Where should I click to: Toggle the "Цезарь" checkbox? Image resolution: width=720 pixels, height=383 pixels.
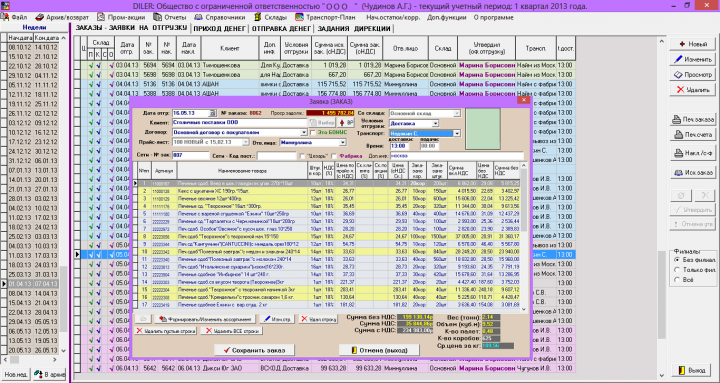(302, 156)
